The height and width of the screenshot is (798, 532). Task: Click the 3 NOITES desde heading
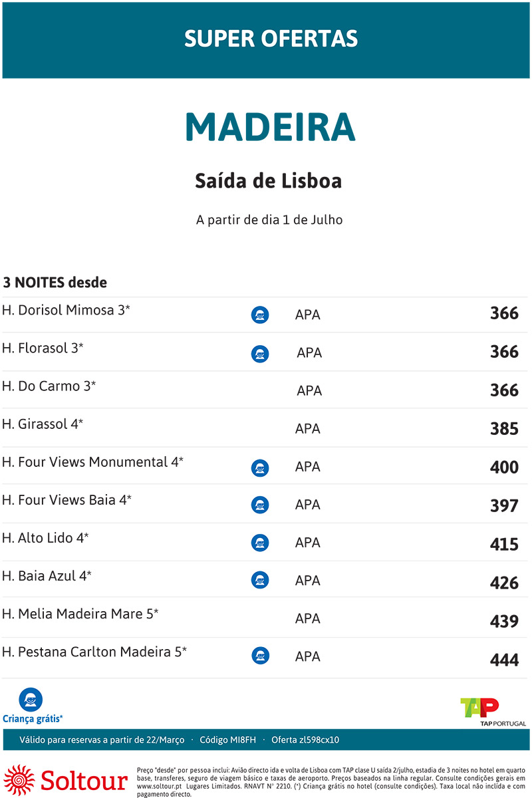click(x=55, y=283)
